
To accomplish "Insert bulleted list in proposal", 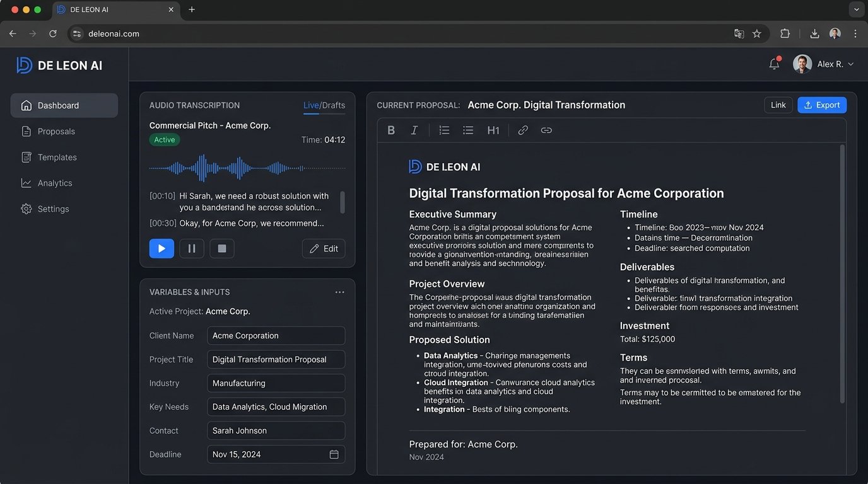I will coord(468,130).
